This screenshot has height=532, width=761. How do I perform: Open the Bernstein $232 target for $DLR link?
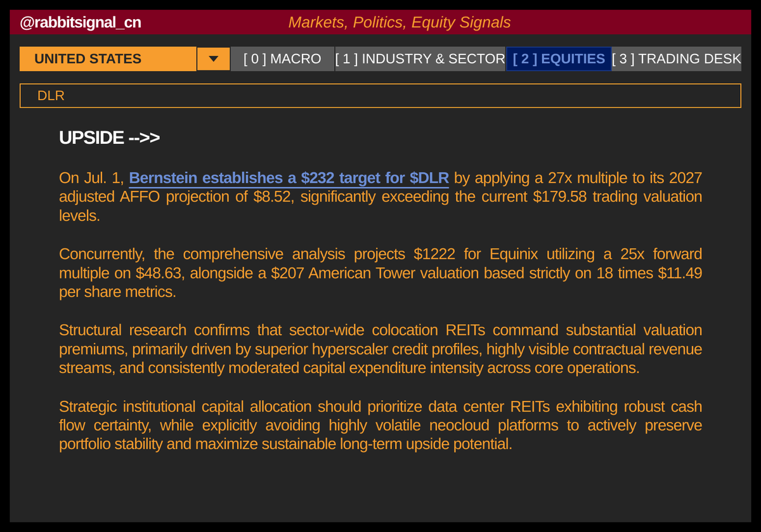[x=289, y=178]
